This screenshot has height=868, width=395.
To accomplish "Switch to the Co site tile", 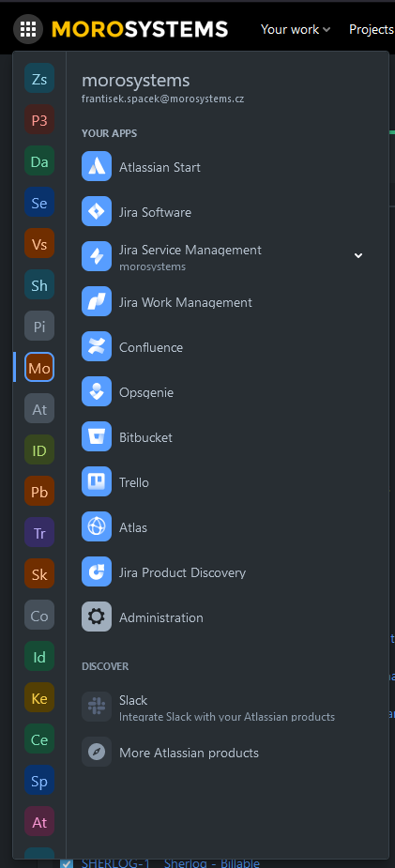I will pos(39,616).
